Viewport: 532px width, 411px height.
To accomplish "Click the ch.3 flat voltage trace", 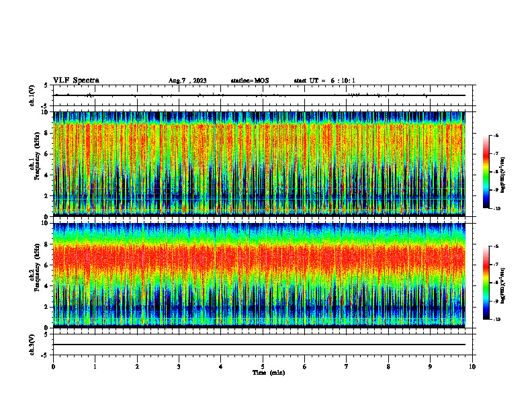I will (x=259, y=345).
